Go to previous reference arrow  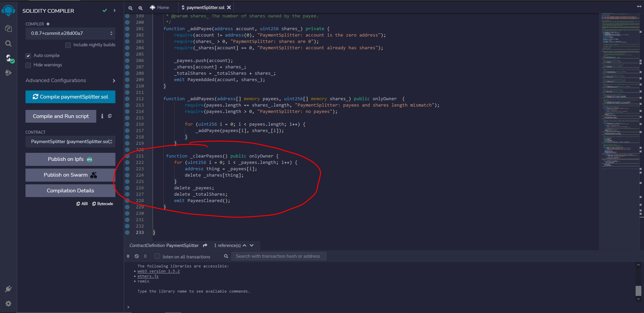coord(245,246)
